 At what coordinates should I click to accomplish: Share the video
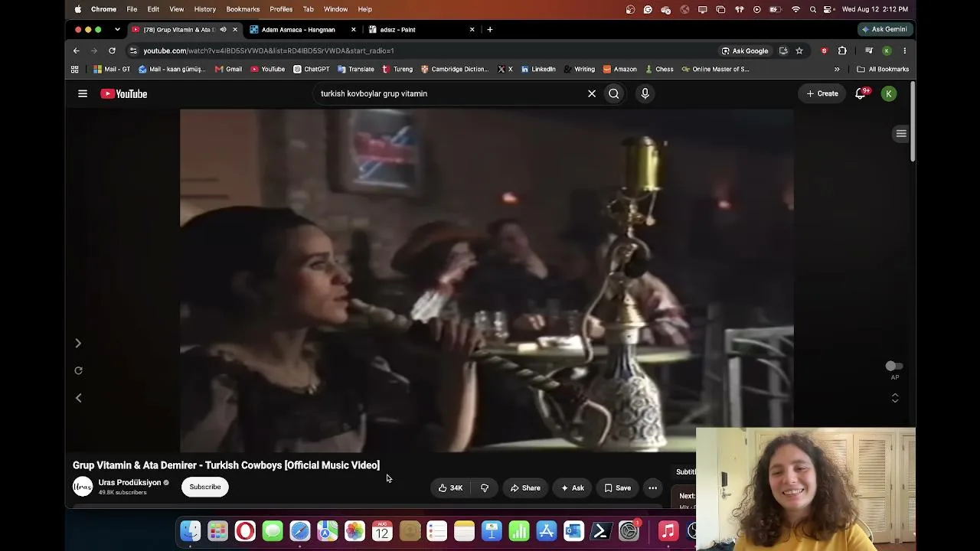(525, 487)
